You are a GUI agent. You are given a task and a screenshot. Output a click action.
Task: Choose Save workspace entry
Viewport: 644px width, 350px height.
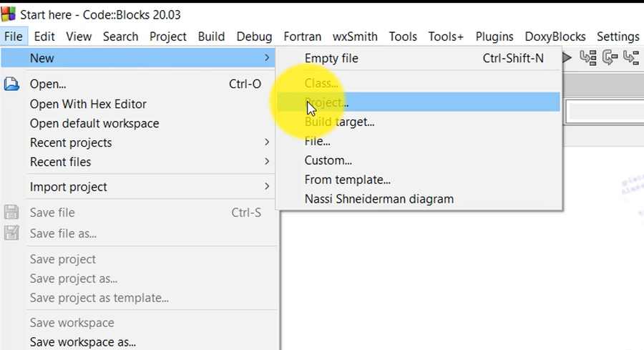tap(138, 323)
